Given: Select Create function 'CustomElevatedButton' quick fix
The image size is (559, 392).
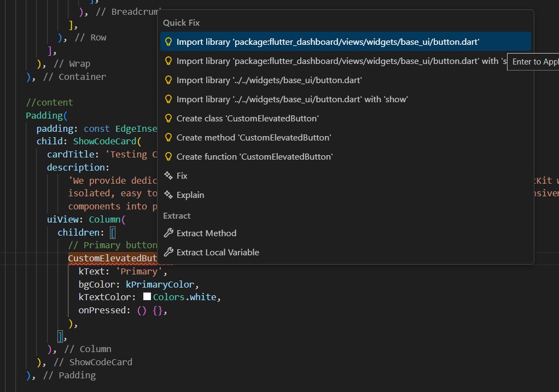Looking at the screenshot, I should point(254,157).
